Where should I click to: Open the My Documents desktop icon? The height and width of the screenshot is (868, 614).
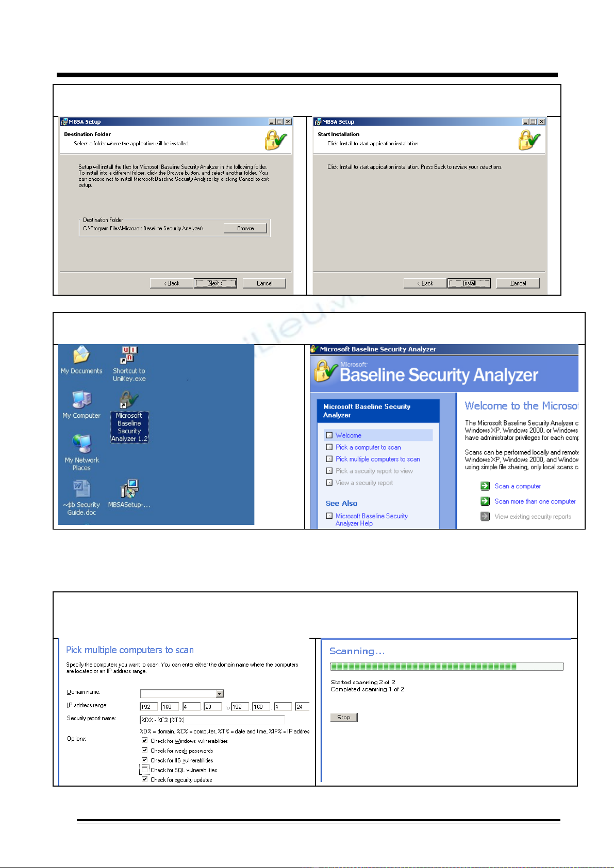click(x=81, y=355)
